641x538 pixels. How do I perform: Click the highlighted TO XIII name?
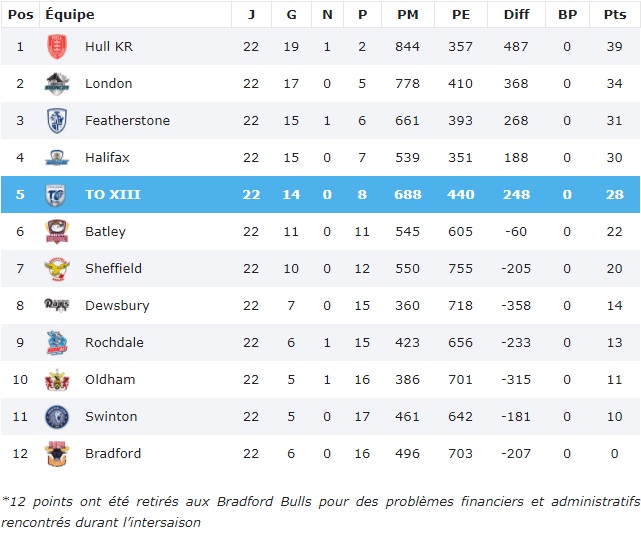[x=112, y=195]
